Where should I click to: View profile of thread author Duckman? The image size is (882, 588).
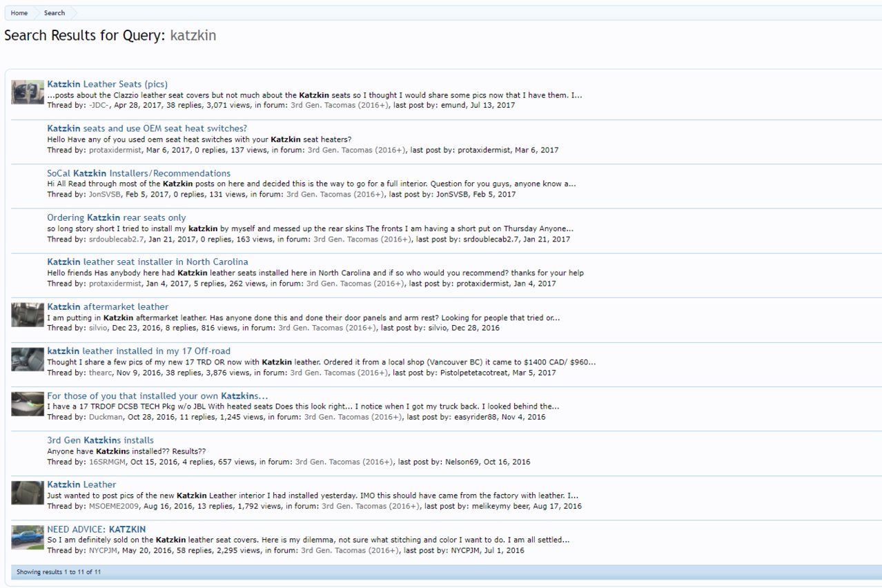click(106, 417)
